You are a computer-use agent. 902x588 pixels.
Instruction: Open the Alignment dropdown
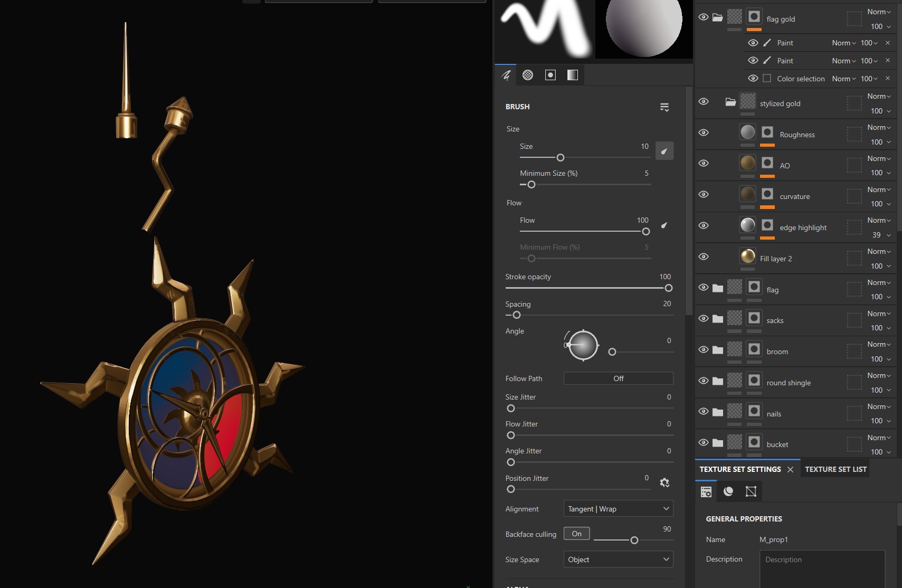pyautogui.click(x=619, y=509)
